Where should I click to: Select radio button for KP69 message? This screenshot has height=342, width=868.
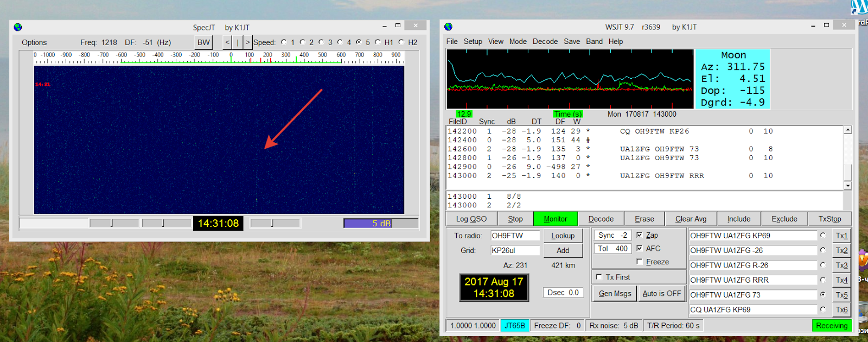823,236
